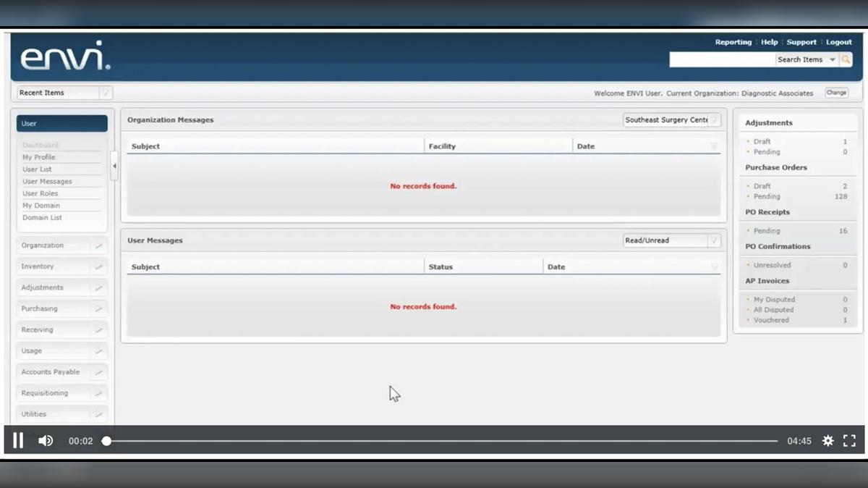Open Southeast Surgery Center facility dropdown
This screenshot has width=868, height=488.
(x=672, y=120)
